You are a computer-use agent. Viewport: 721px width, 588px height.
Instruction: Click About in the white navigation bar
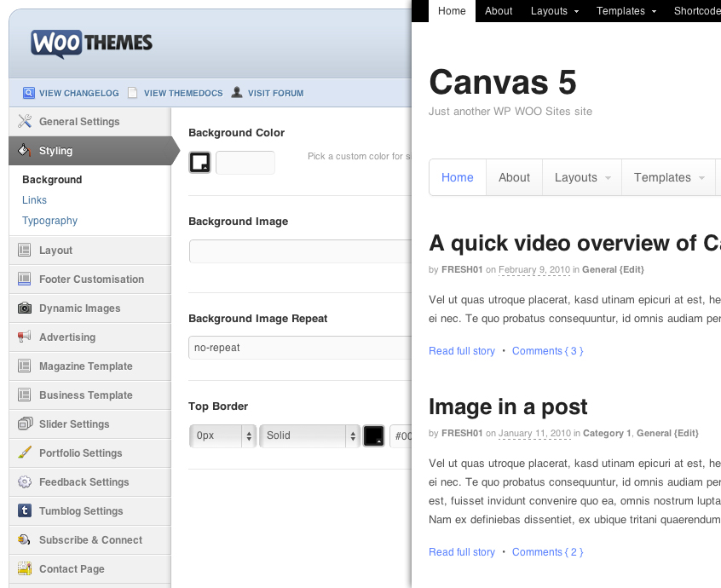pyautogui.click(x=515, y=177)
